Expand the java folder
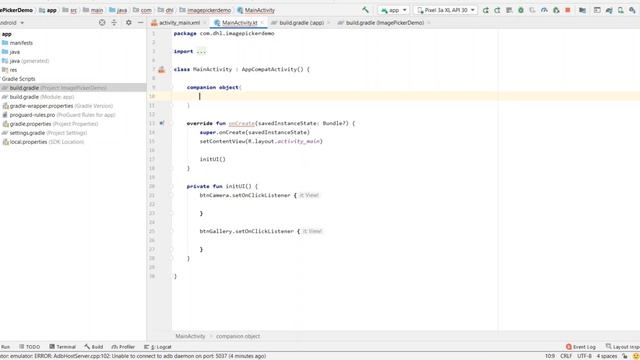 point(11,52)
